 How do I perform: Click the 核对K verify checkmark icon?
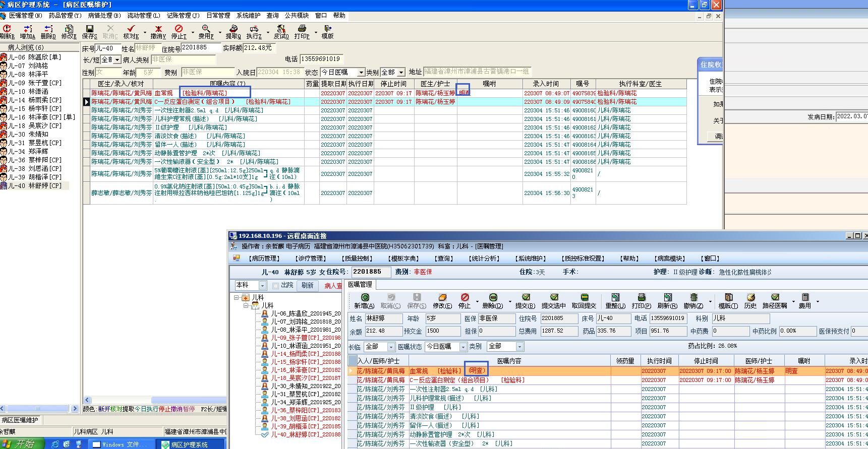click(131, 29)
